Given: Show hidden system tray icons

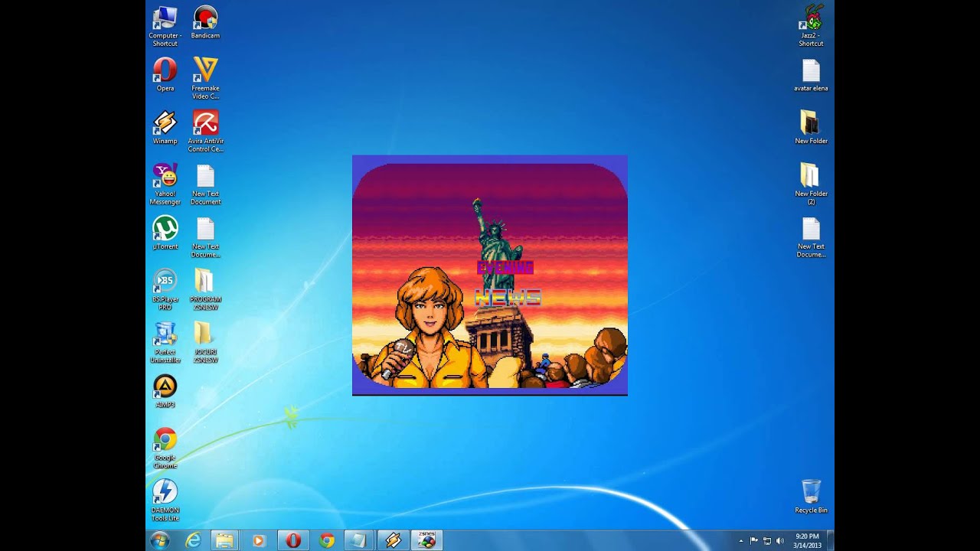Looking at the screenshot, I should coord(740,540).
